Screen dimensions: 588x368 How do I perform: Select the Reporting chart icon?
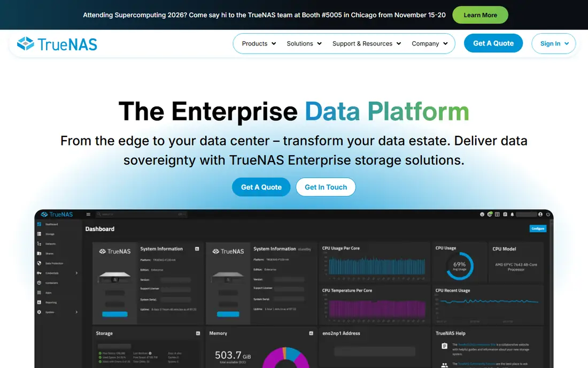[39, 302]
